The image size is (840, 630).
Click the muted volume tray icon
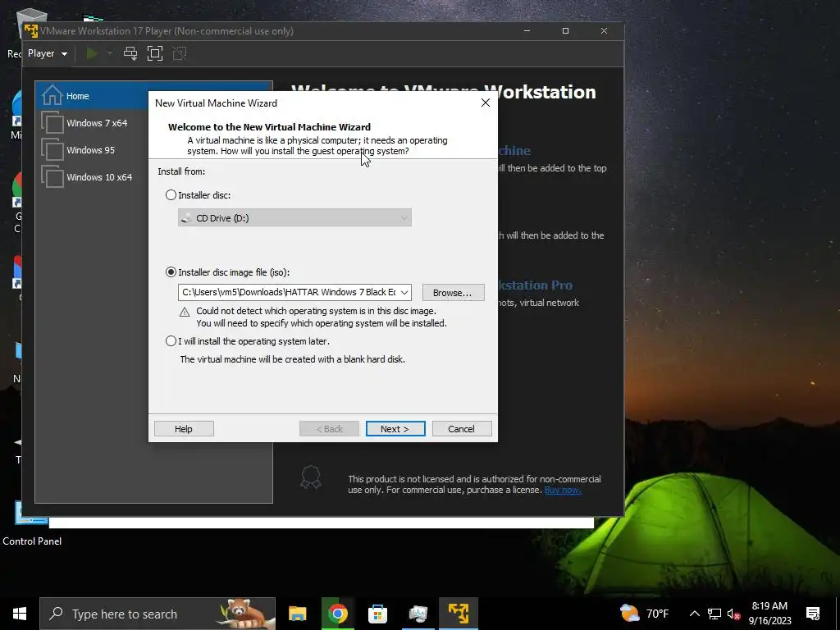pyautogui.click(x=733, y=614)
